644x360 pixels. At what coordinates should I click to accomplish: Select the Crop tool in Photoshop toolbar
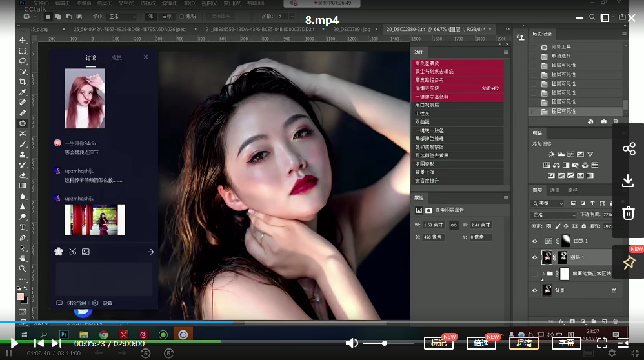pyautogui.click(x=23, y=82)
